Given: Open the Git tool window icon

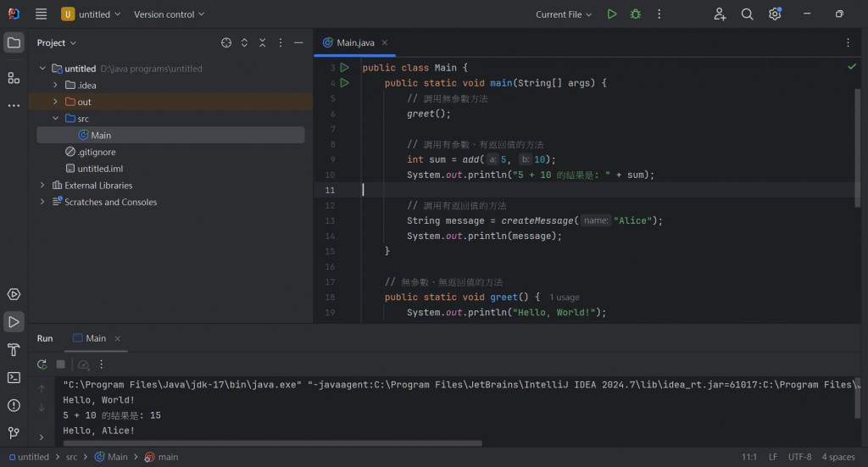Looking at the screenshot, I should tap(14, 432).
